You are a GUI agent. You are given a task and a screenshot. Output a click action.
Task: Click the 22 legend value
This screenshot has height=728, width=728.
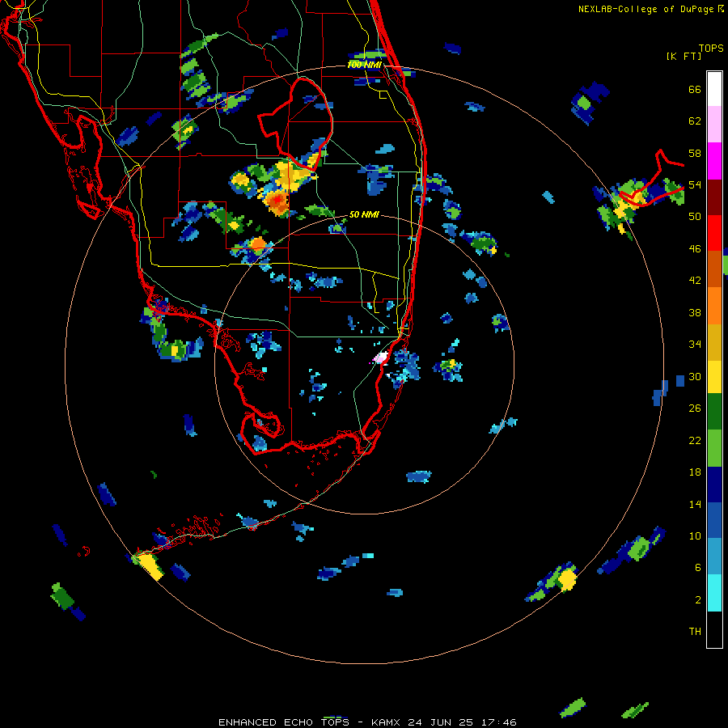coord(695,440)
